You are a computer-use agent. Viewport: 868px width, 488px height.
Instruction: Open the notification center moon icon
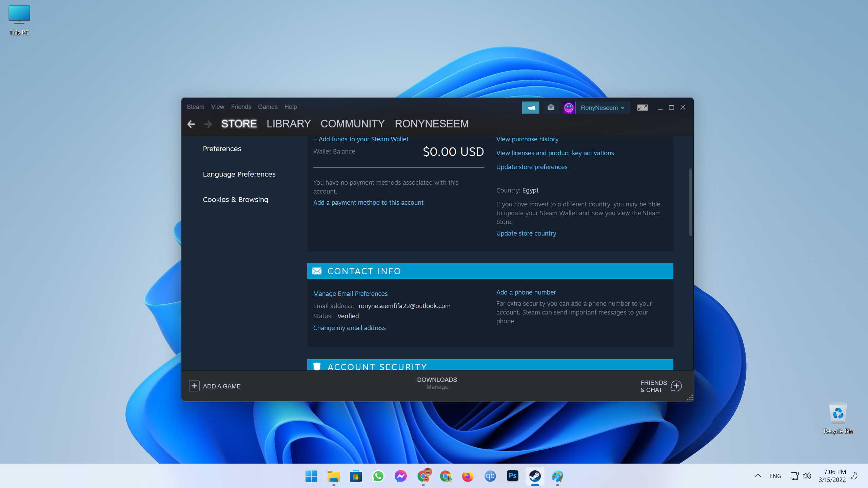[854, 476]
